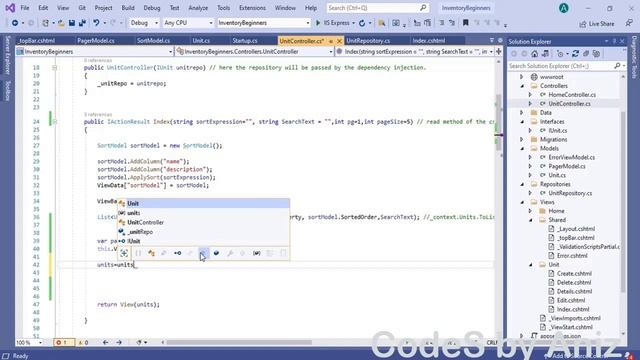Open the Server Explorer side tab
Viewport: 640px width, 360px height.
point(7,55)
